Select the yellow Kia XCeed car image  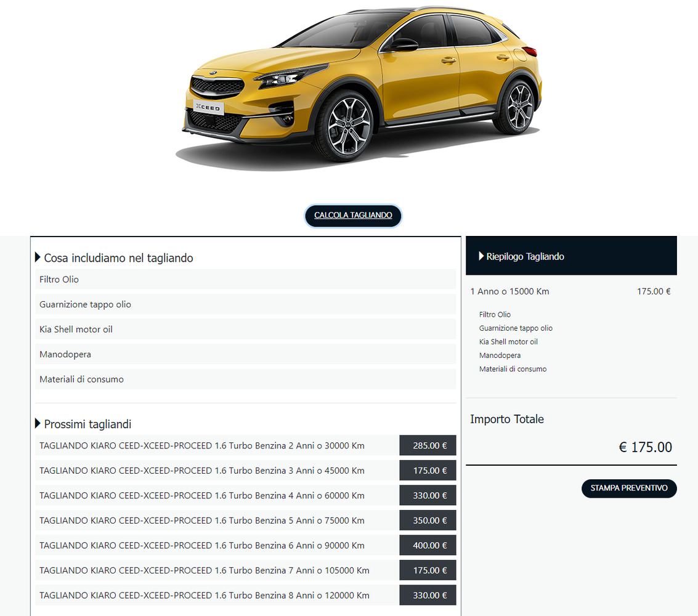pos(360,87)
